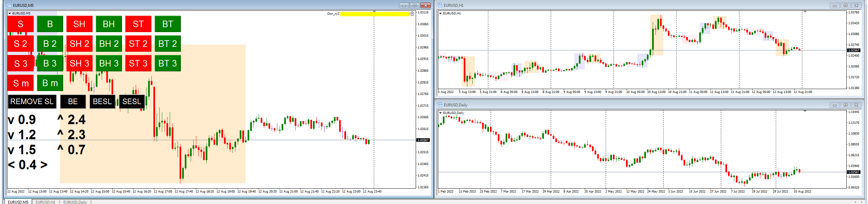Maximize the EURUSD,H1 chart window
The height and width of the screenshot is (204, 868).
click(845, 5)
